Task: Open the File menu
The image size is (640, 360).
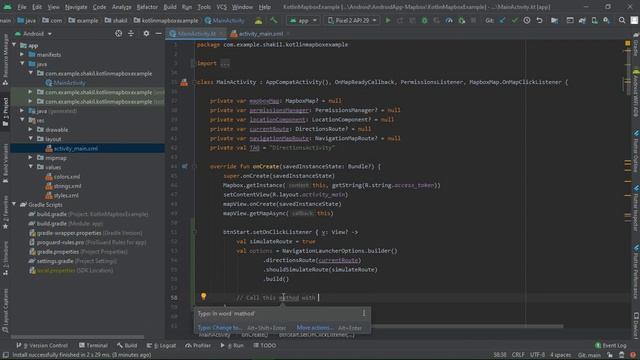Action: 22,7
